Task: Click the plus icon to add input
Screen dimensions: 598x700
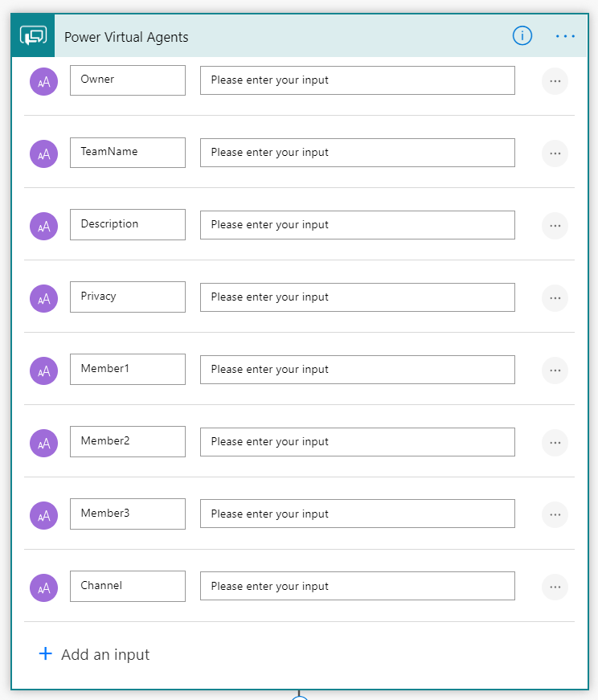Action: (46, 653)
